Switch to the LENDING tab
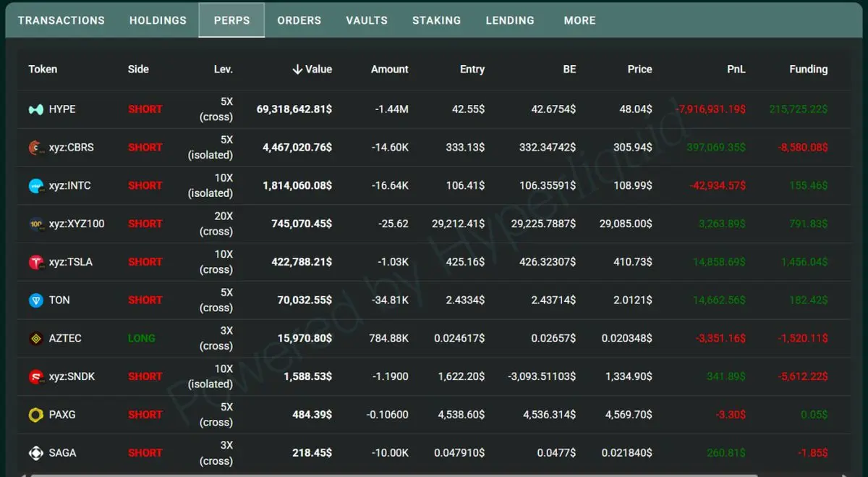This screenshot has height=477, width=868. 510,20
